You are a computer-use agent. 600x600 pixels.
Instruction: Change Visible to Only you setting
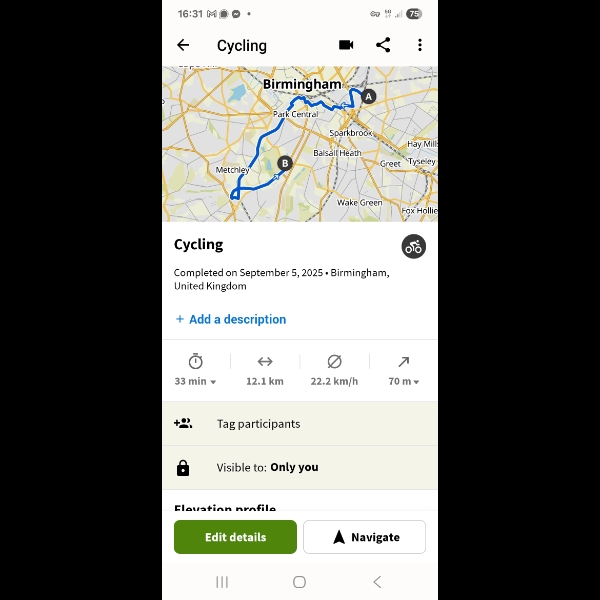click(x=300, y=468)
